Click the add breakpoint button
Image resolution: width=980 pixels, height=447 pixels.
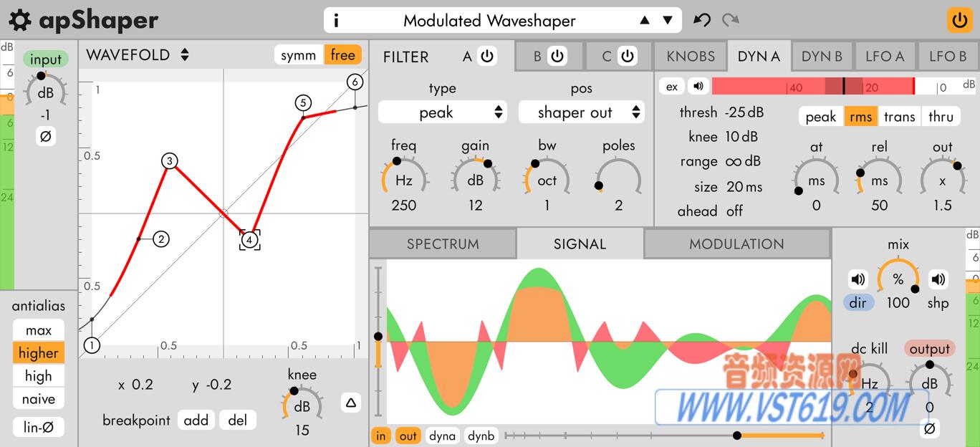pos(196,420)
